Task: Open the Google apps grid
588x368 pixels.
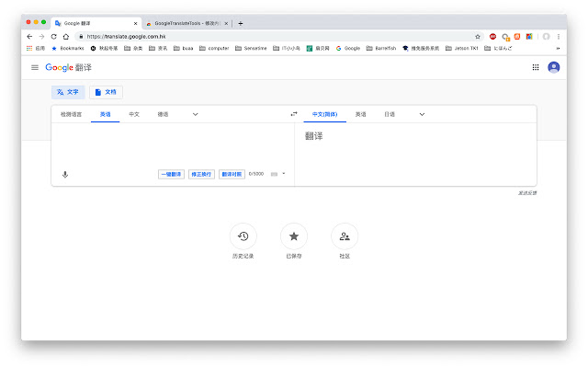Action: click(536, 67)
